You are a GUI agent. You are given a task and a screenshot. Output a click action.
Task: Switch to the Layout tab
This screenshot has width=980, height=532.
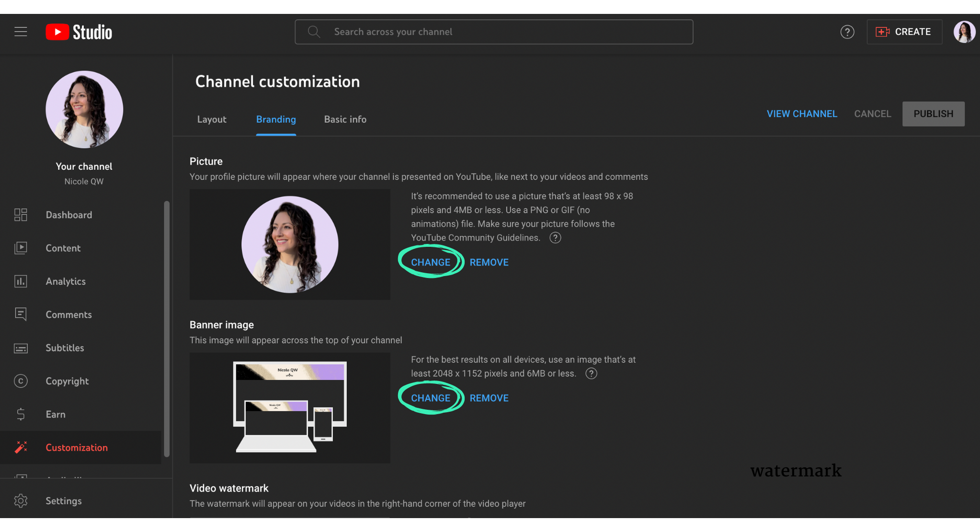tap(212, 119)
